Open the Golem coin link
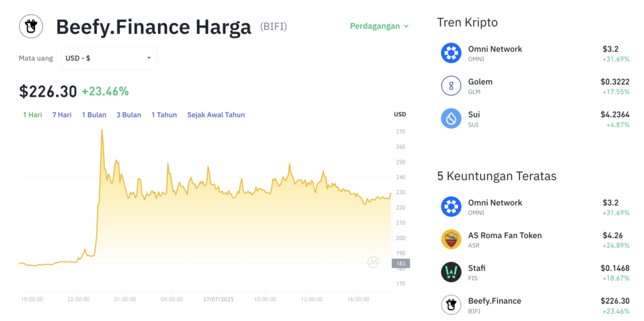The image size is (644, 321). point(480,82)
